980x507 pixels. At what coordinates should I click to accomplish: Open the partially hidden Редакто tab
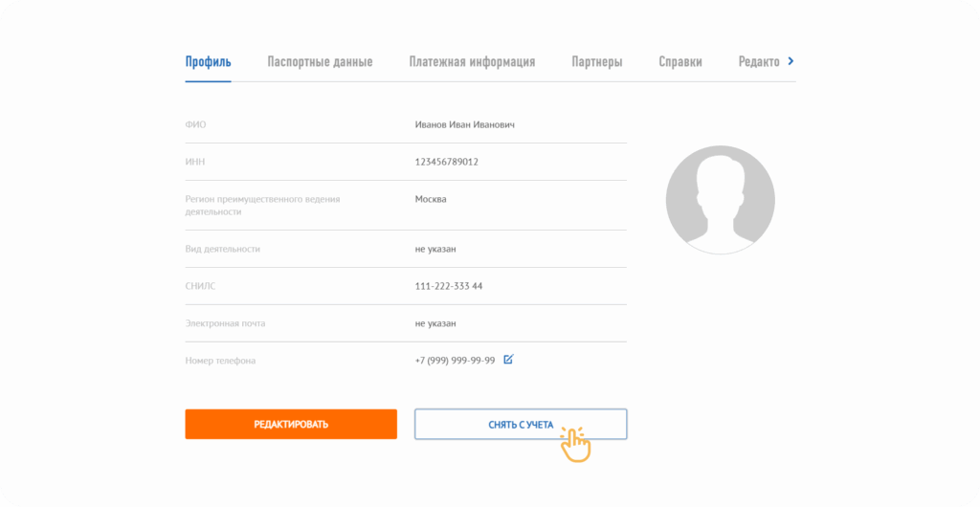click(759, 62)
